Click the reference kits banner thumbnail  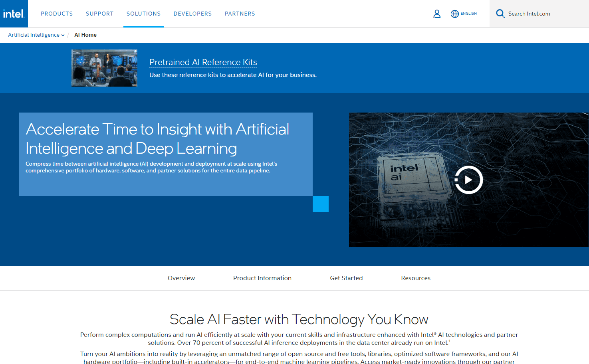tap(104, 68)
